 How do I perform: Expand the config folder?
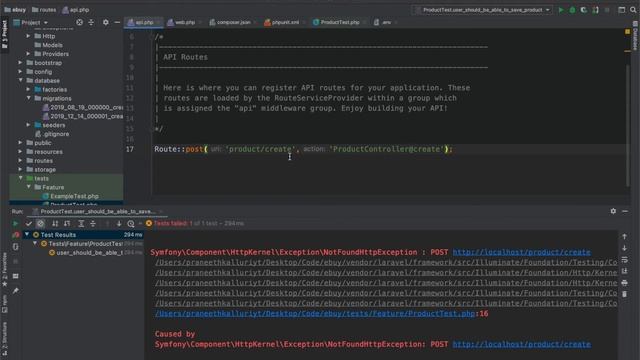tap(20, 72)
